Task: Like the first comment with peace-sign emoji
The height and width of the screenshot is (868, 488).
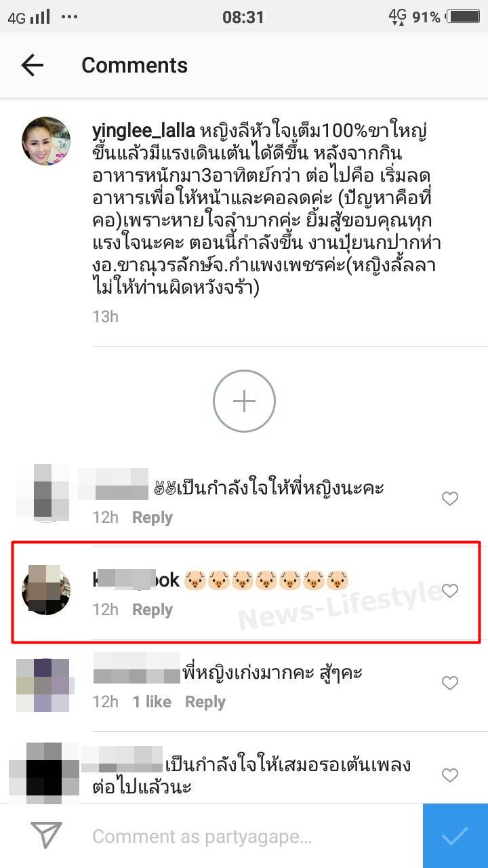Action: [x=450, y=499]
